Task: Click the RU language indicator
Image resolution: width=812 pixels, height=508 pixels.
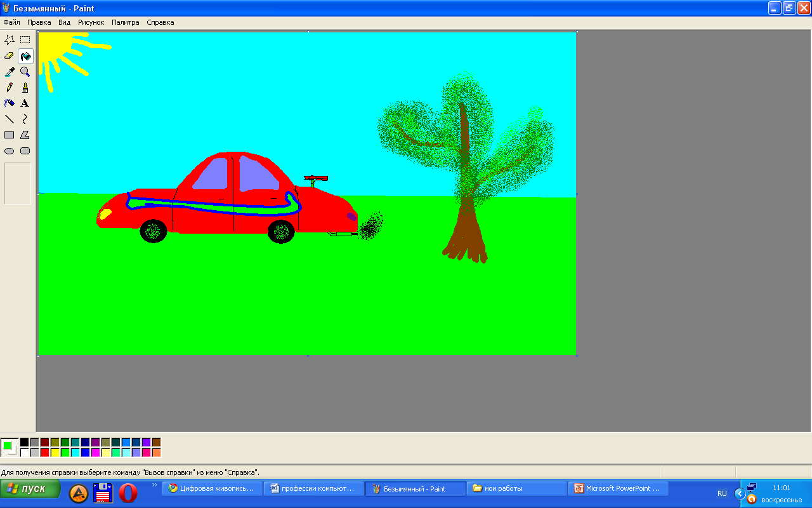Action: (722, 493)
